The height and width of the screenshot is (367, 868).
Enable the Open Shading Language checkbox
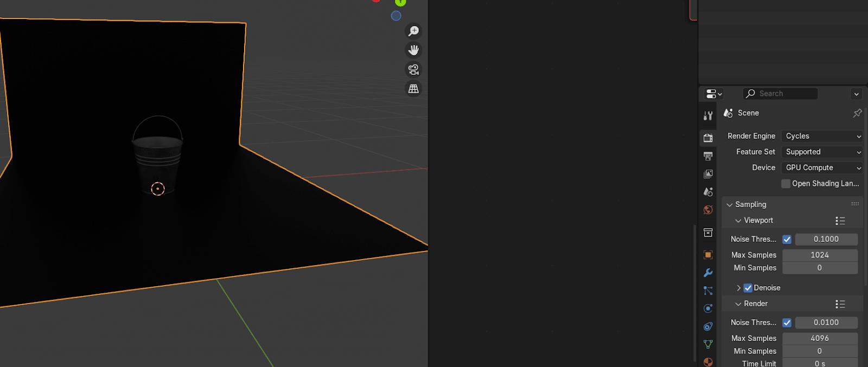[x=786, y=184]
